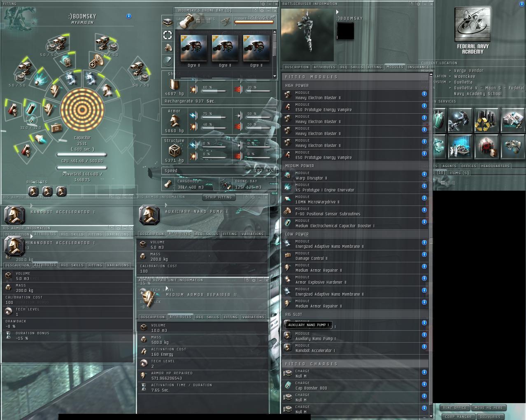Viewport: 526px width, 420px height.
Task: Open the Reprocessing Plant station service
Action: (486, 120)
